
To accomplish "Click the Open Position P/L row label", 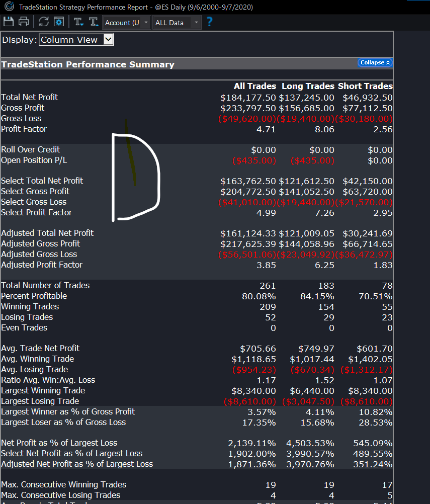I will [x=34, y=160].
